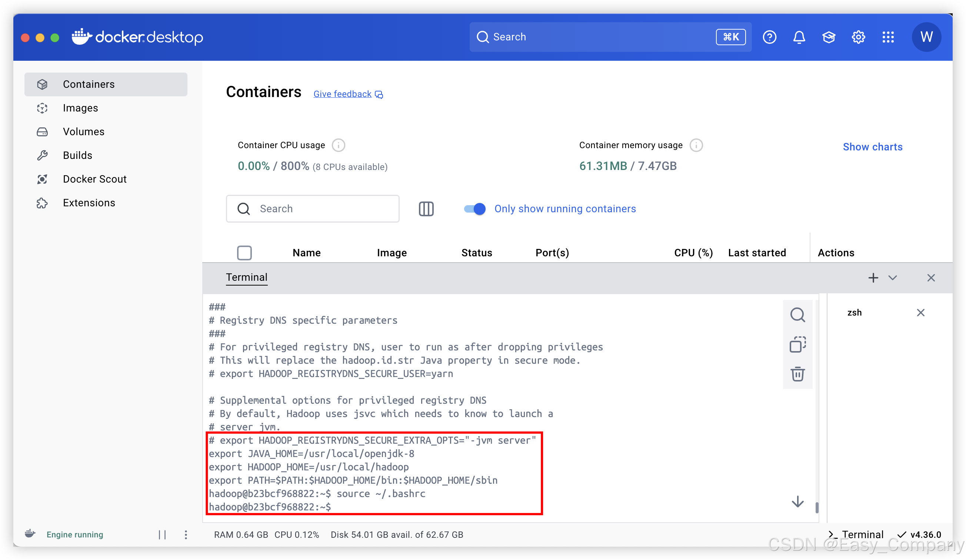Open the Learning center graduation cap icon
This screenshot has height=560, width=966.
coord(828,37)
